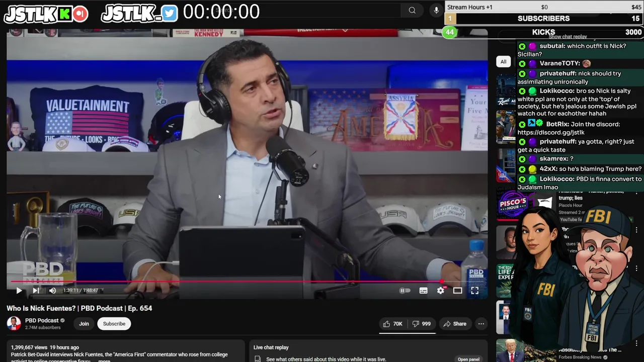Screen dimensions: 644x362
Task: Toggle subtitles/closed captions
Action: 423,290
